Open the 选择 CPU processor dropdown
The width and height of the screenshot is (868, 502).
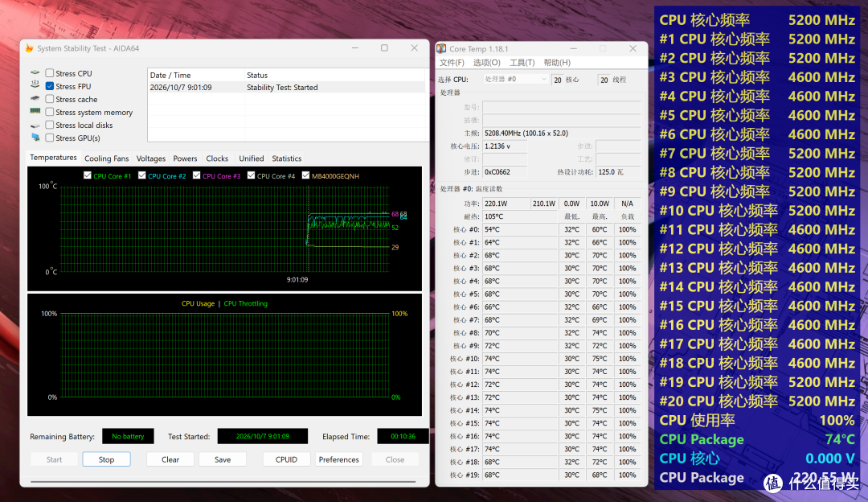(x=515, y=79)
